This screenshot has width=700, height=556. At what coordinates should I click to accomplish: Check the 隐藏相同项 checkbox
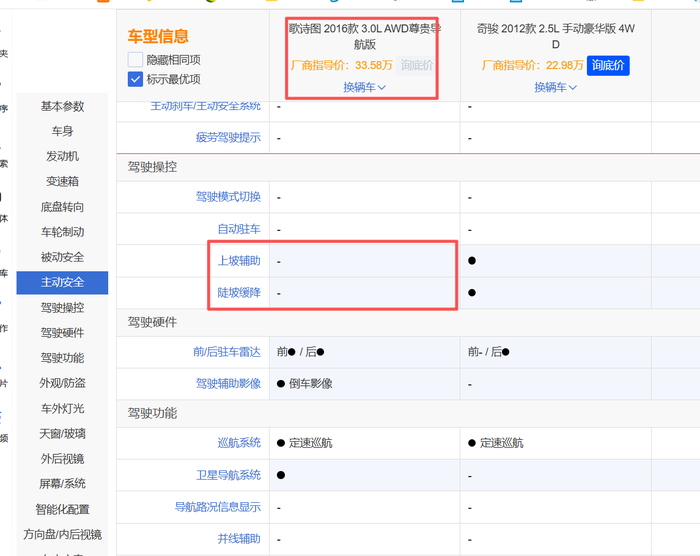point(135,60)
